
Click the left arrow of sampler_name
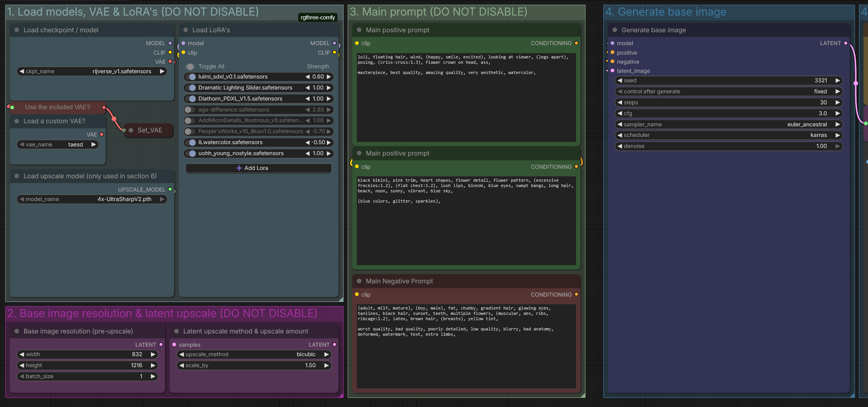pyautogui.click(x=620, y=124)
